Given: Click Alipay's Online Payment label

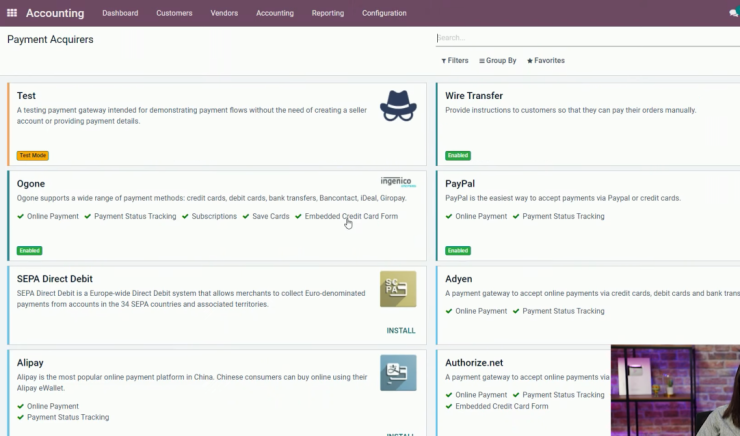Looking at the screenshot, I should [53, 406].
